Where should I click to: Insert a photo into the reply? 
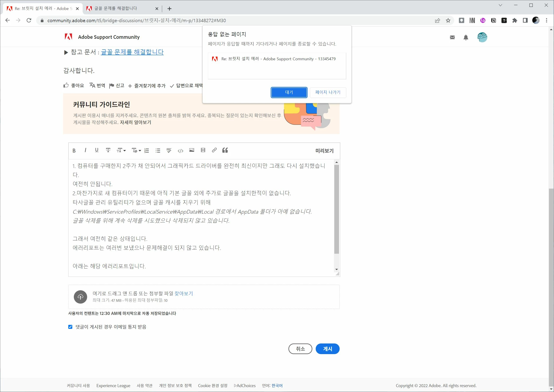point(192,150)
